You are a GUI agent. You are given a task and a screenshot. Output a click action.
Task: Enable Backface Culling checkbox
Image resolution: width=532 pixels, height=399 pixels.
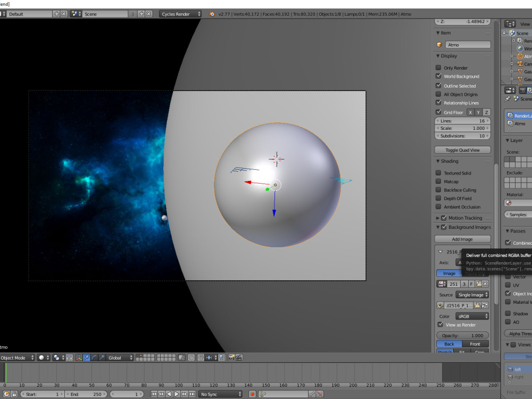pyautogui.click(x=438, y=190)
